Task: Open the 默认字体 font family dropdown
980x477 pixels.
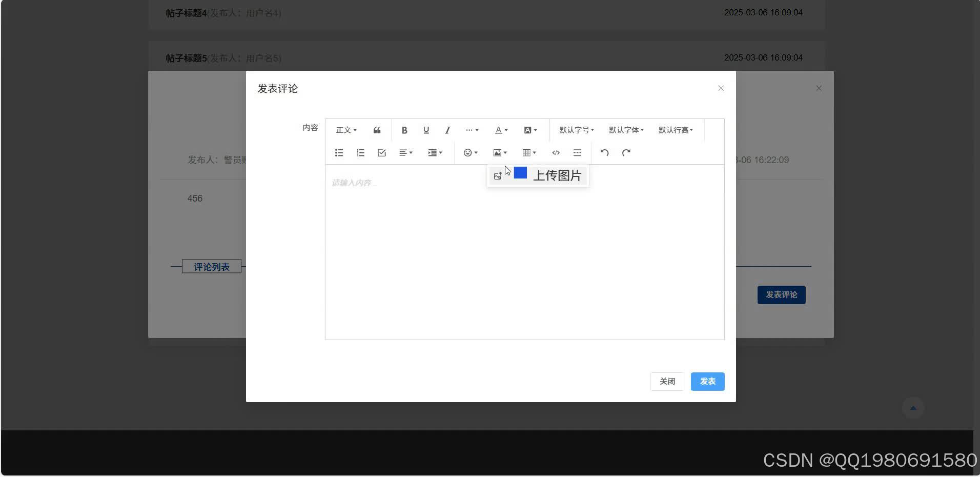Action: [x=626, y=130]
